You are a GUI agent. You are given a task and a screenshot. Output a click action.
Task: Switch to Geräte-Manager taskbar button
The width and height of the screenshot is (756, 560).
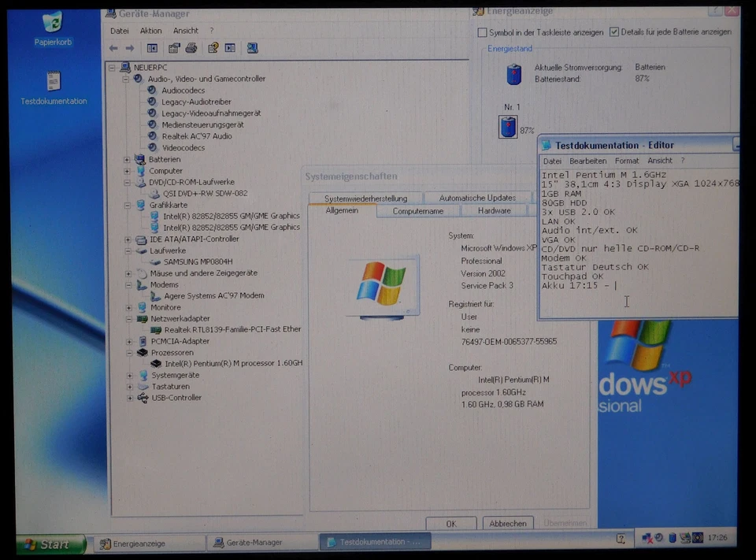tap(262, 543)
